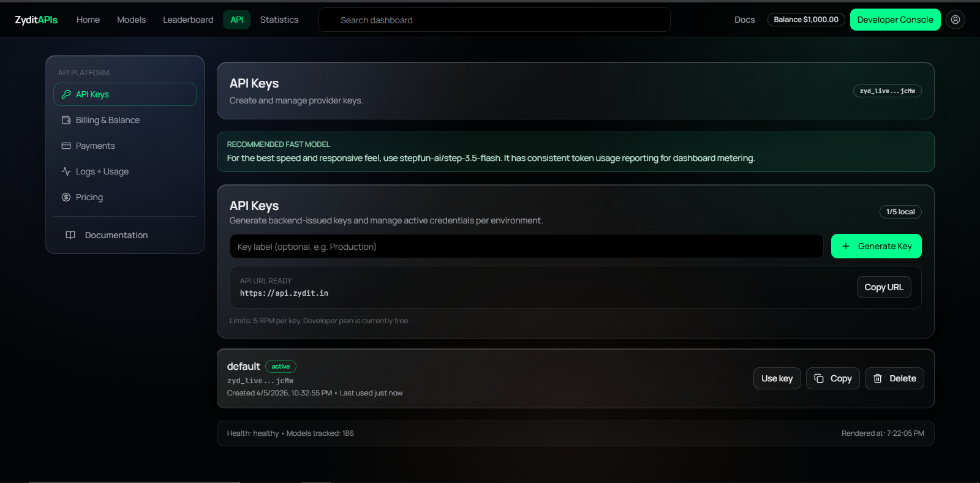
Task: Click the Limits: 5 RPM per key text
Action: pos(265,321)
